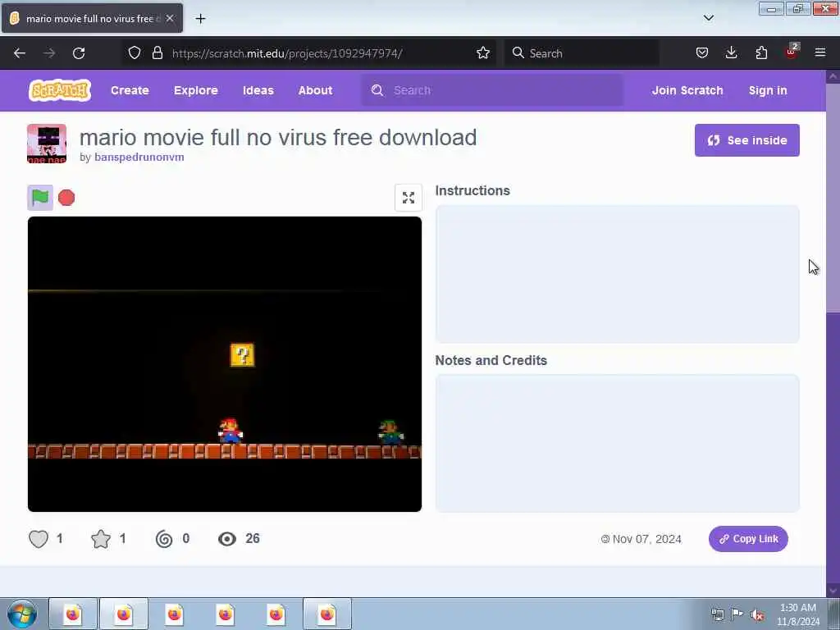Open the Ideas menu item

coord(258,90)
